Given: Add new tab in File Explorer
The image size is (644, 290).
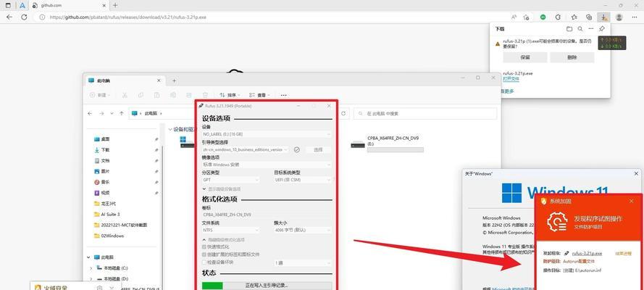Looking at the screenshot, I should click(174, 80).
